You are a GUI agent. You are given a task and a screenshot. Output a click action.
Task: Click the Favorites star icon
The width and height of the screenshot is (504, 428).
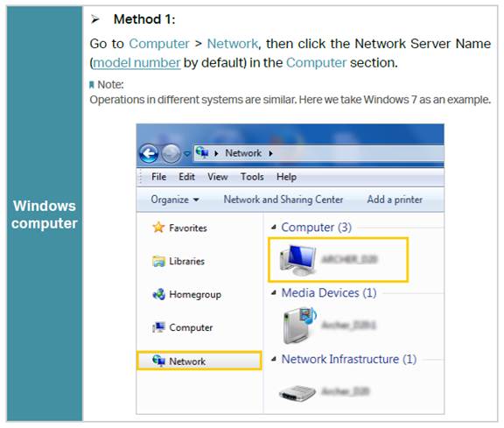coord(158,228)
